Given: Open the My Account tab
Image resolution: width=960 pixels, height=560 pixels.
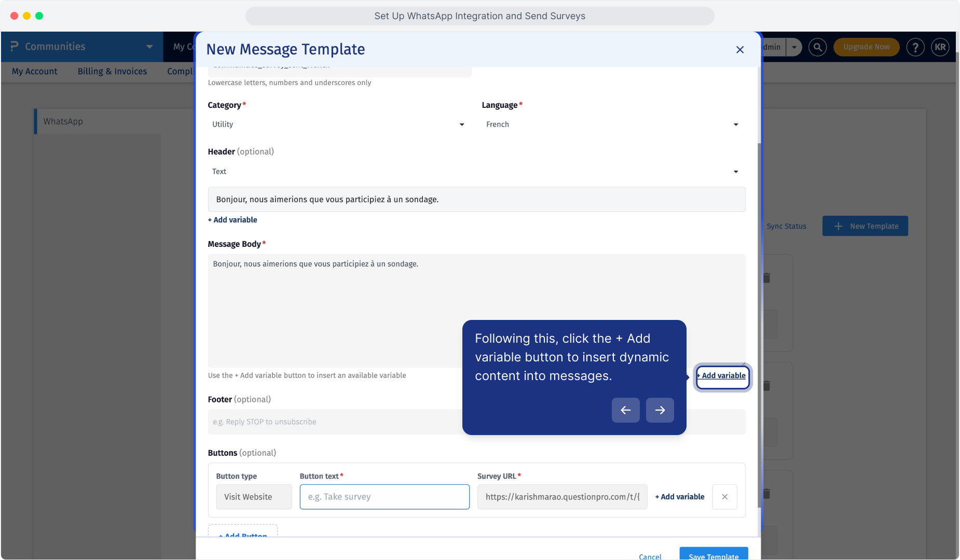Looking at the screenshot, I should click(x=34, y=72).
